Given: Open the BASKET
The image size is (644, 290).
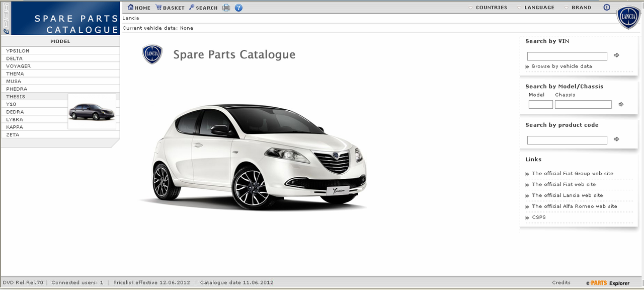Looking at the screenshot, I should (170, 8).
